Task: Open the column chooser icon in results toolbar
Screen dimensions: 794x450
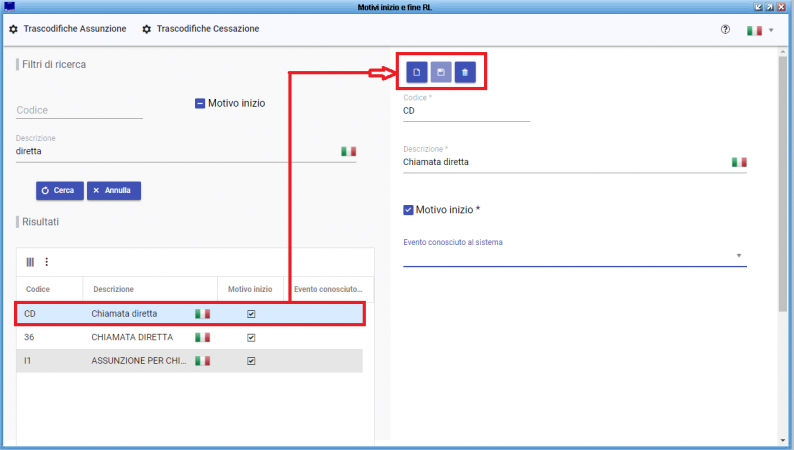Action: [30, 262]
